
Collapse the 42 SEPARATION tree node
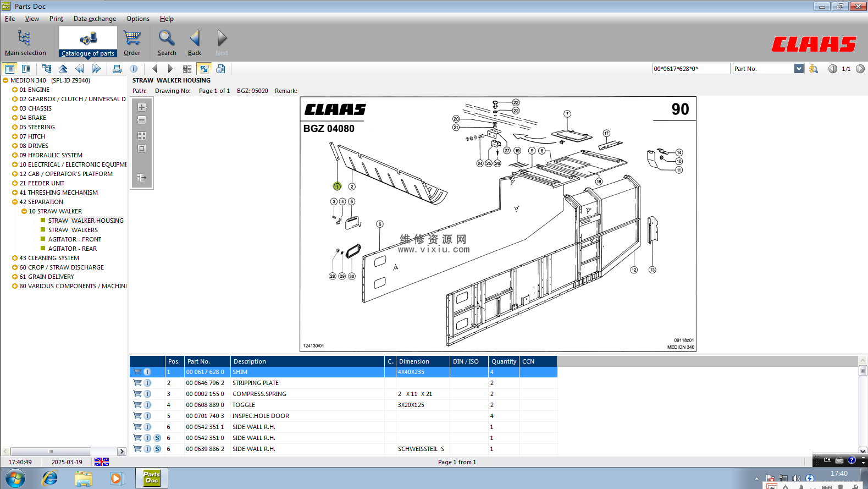[15, 202]
